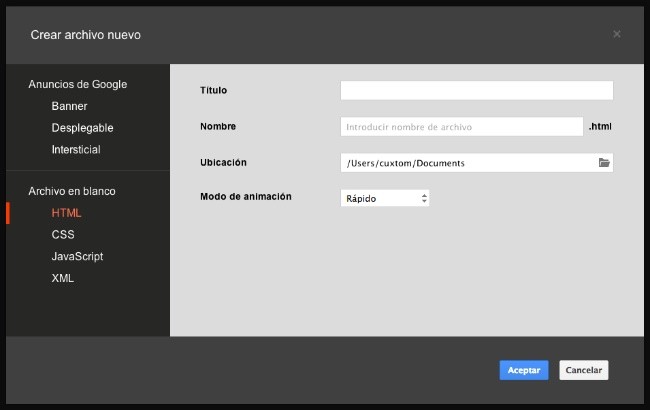Focus the Nombre file name input
The height and width of the screenshot is (410, 650).
[x=461, y=127]
